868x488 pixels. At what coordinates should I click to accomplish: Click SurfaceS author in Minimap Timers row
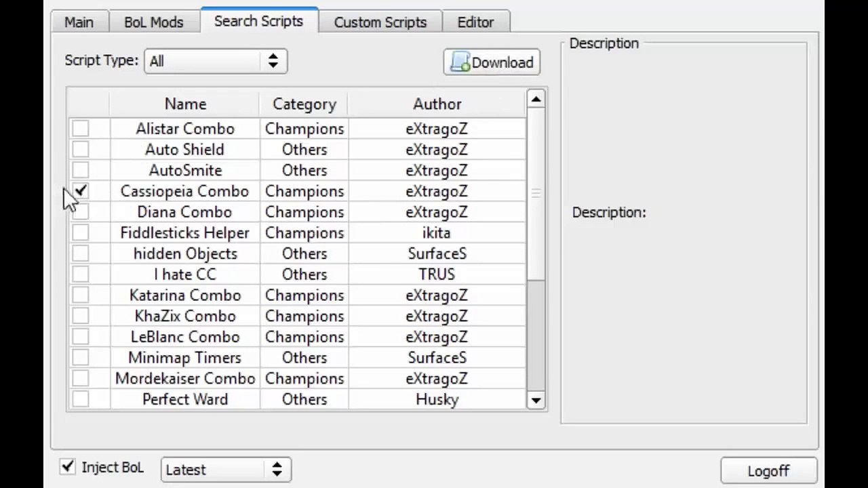pos(437,358)
